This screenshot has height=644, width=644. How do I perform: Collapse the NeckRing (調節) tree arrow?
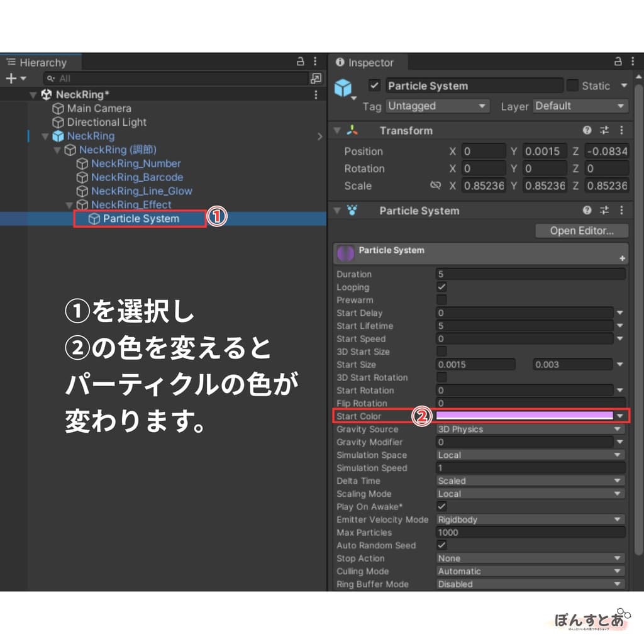[x=57, y=150]
